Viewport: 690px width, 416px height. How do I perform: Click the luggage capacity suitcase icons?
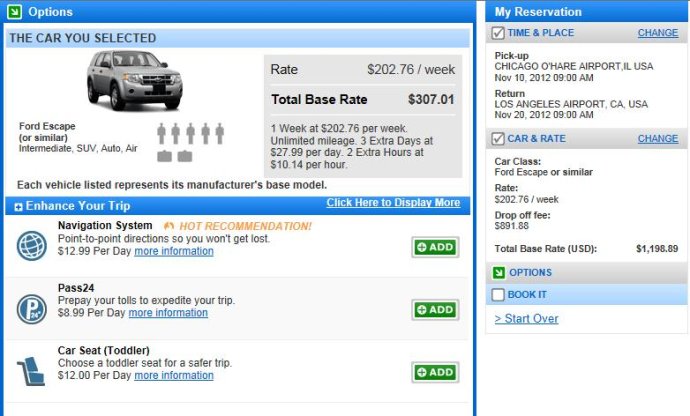pyautogui.click(x=175, y=156)
